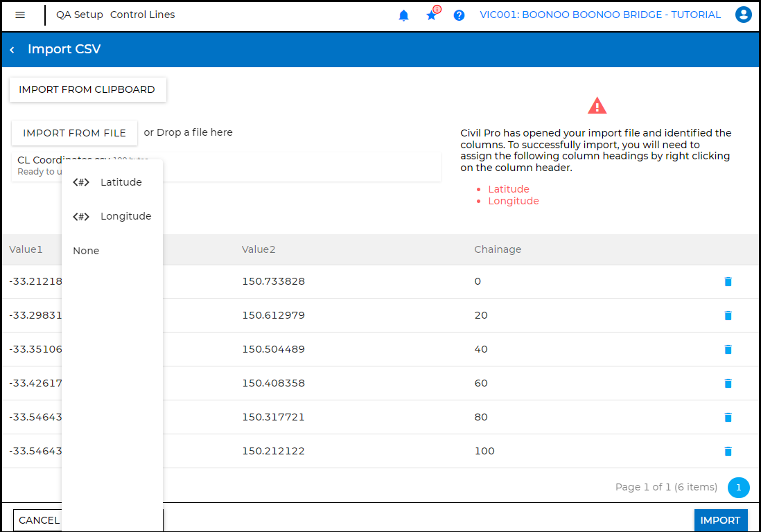
Task: Select the Chainage column header
Action: point(498,249)
